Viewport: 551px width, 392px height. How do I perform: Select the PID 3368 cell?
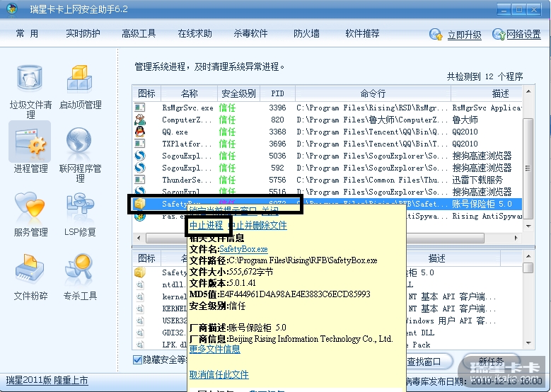(277, 132)
